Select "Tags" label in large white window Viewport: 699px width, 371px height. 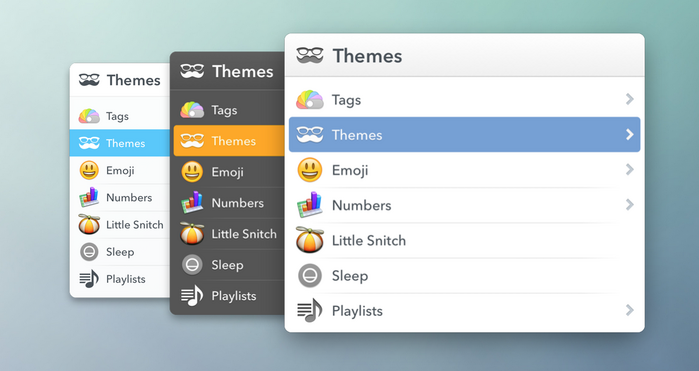346,100
